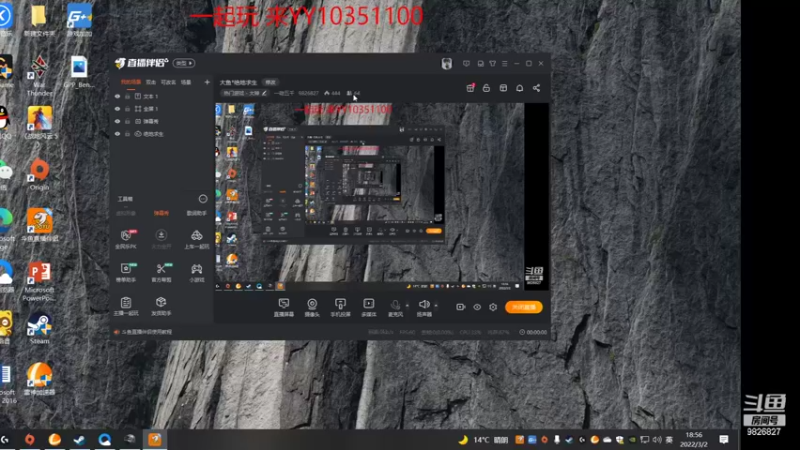The height and width of the screenshot is (450, 800).
Task: Select the 弹幕秀 toolbox tab
Action: (161, 213)
